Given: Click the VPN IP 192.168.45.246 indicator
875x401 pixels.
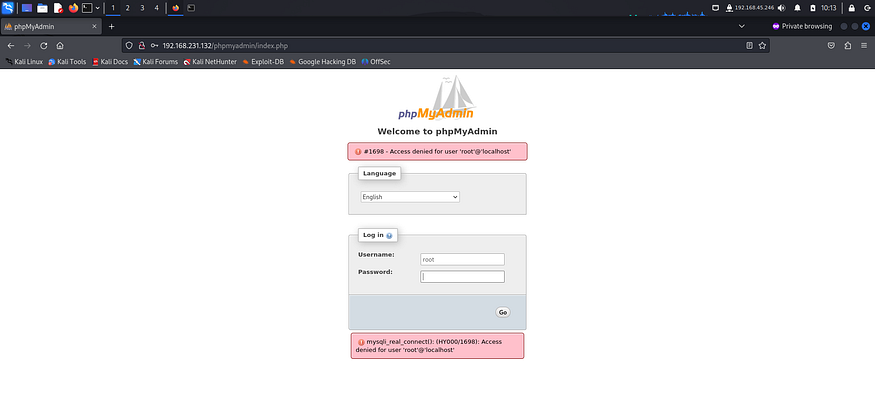Looking at the screenshot, I should tap(751, 8).
